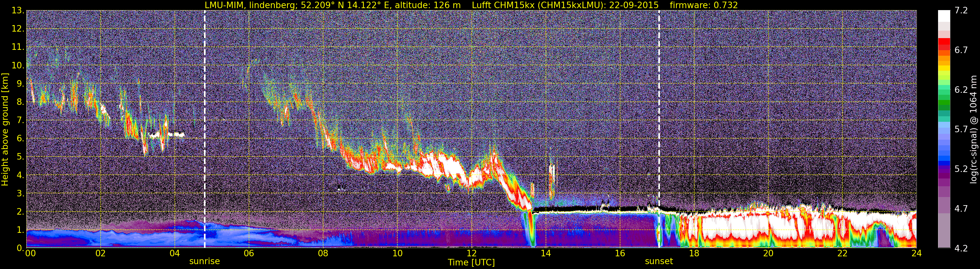
Task: Click the 'Height above ground [km]' y-axis label
Action: [5, 130]
